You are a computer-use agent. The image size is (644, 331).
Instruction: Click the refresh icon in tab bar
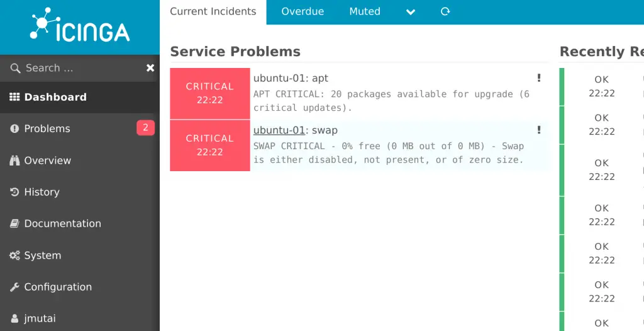(x=445, y=11)
